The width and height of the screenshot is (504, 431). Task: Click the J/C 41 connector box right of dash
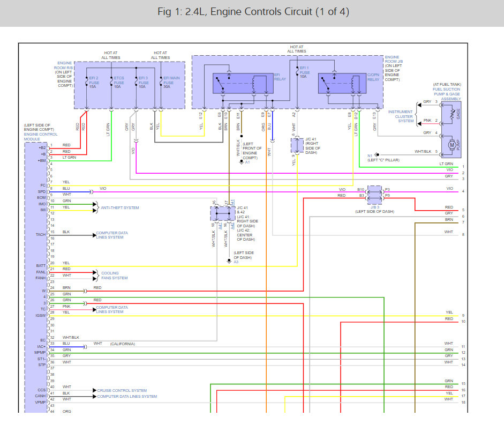point(297,146)
